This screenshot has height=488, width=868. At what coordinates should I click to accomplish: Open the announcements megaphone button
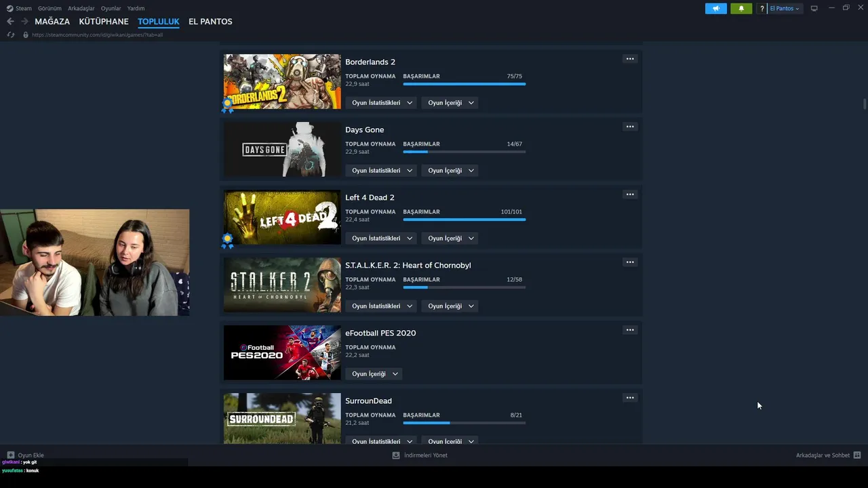point(715,8)
